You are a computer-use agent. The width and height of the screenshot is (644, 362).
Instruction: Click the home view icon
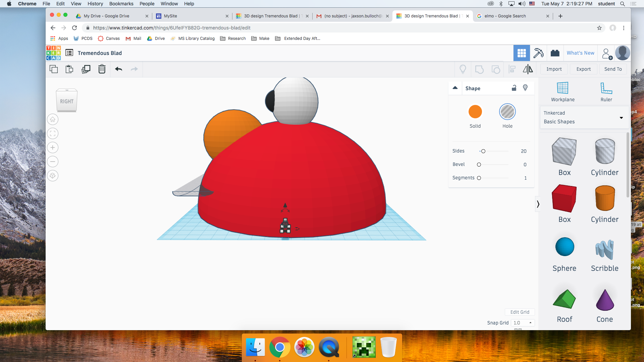tap(53, 119)
